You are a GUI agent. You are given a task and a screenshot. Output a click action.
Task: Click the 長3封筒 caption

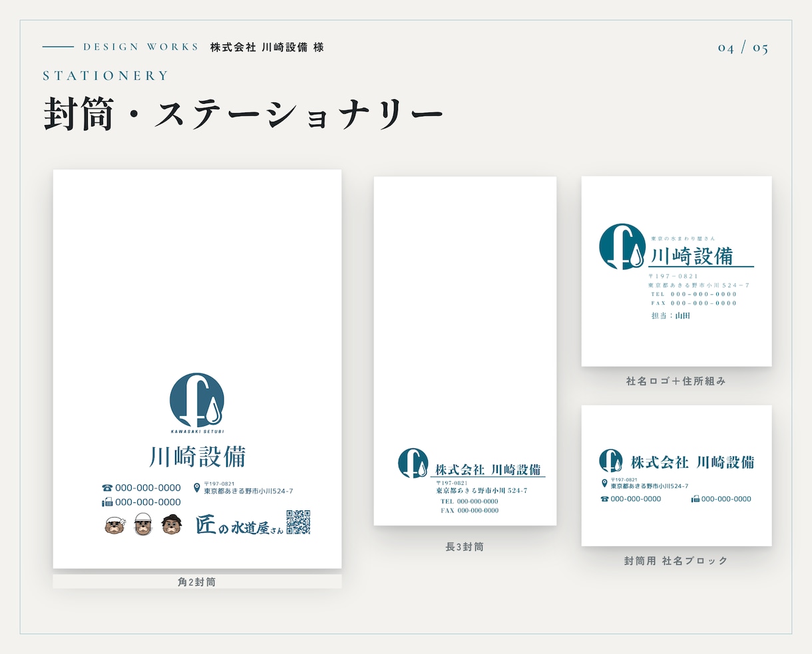[465, 547]
